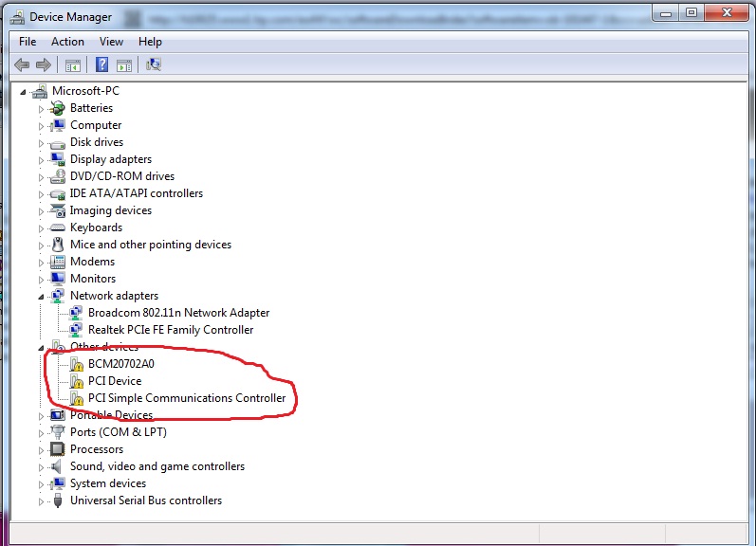The height and width of the screenshot is (546, 756).
Task: Select the Monitors label
Action: point(93,279)
